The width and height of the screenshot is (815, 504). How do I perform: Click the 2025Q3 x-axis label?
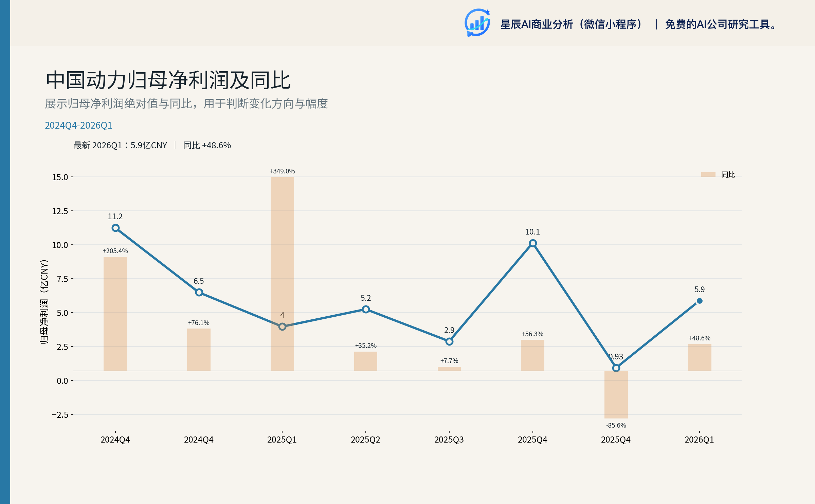pos(449,440)
